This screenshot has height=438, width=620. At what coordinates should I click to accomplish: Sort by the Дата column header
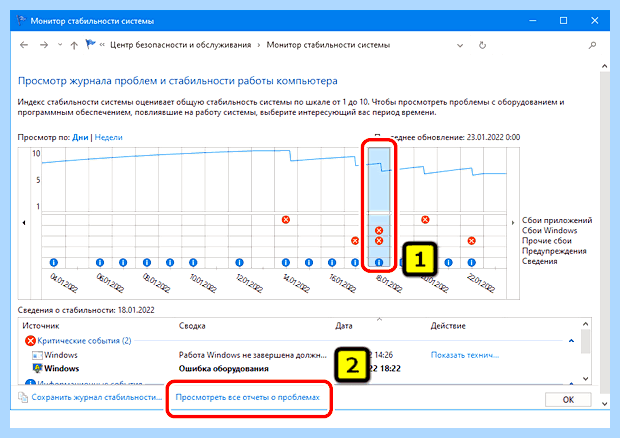click(x=344, y=326)
